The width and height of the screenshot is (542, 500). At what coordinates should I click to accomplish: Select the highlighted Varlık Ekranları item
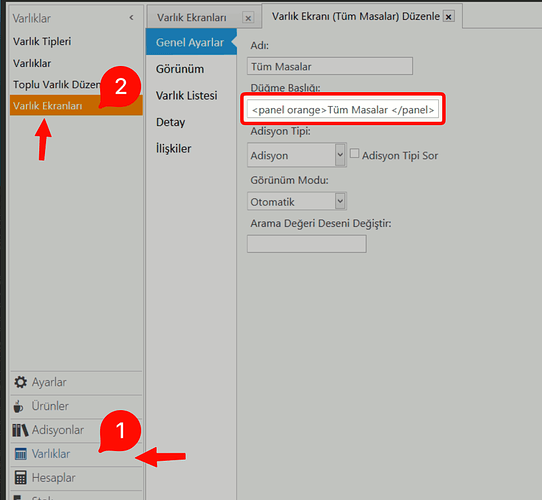[76, 105]
